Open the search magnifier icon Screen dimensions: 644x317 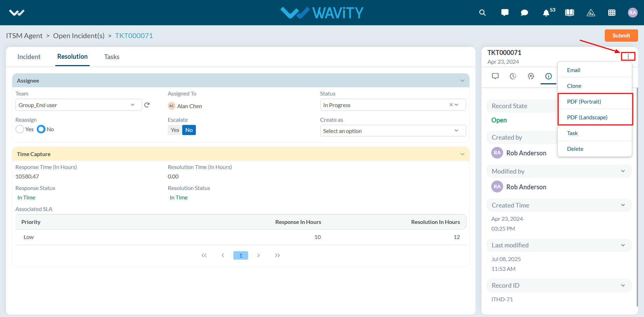[x=482, y=13]
